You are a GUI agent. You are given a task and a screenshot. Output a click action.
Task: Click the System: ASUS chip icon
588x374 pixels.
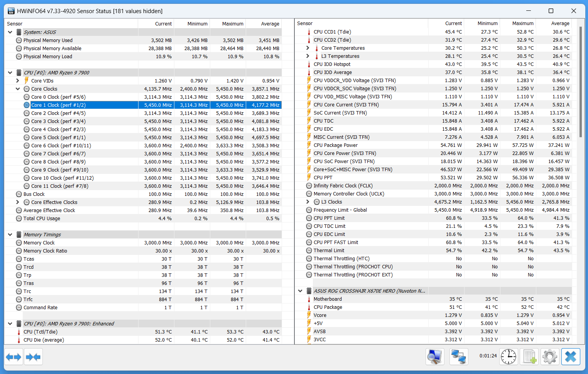19,32
